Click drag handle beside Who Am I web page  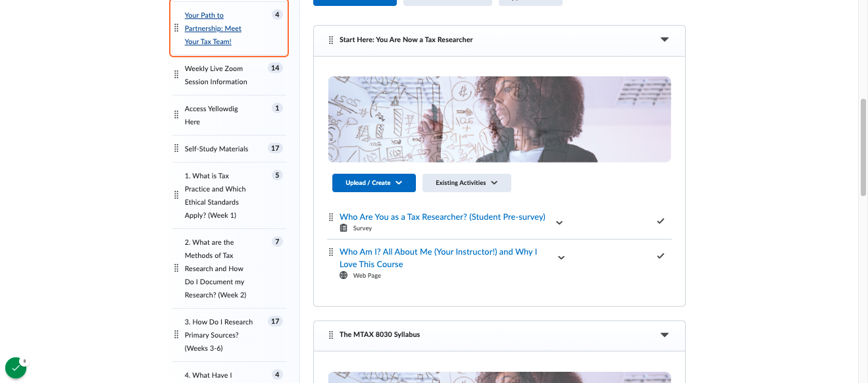[x=331, y=251]
